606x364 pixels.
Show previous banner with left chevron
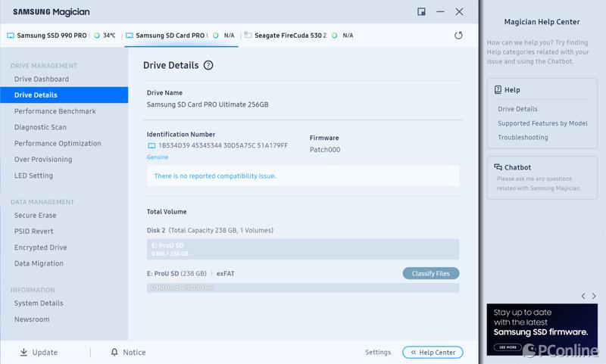click(583, 296)
